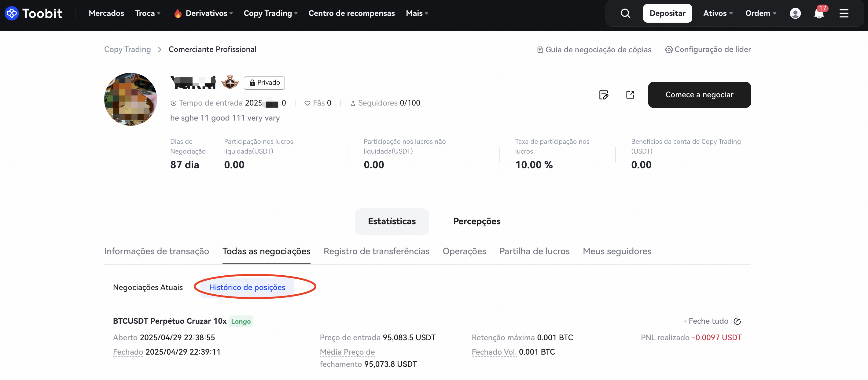Click the trader rank badge icon
868x380 pixels.
click(x=230, y=82)
